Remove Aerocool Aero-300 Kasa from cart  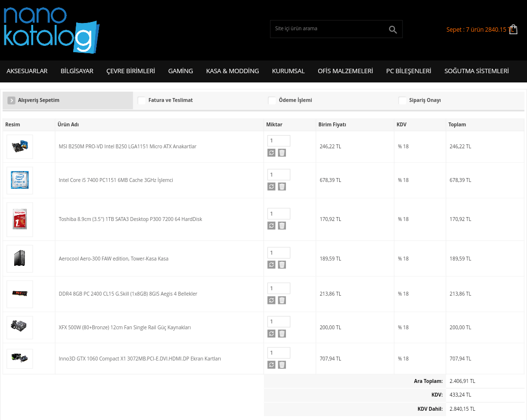pos(282,265)
